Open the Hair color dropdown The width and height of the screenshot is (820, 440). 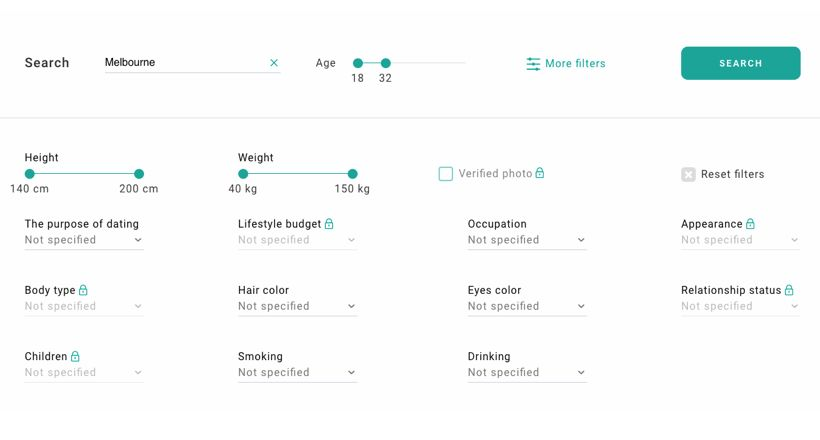(x=297, y=306)
